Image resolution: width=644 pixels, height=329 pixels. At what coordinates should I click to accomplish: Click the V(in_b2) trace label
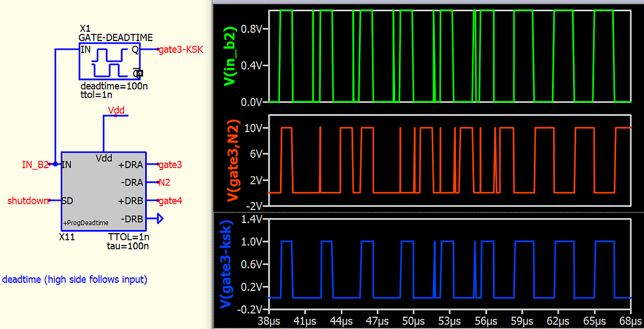click(x=231, y=56)
